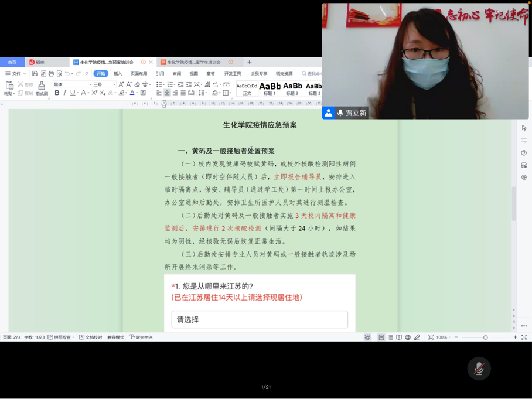
Task: Open a new document tab with plus
Action: pyautogui.click(x=249, y=62)
